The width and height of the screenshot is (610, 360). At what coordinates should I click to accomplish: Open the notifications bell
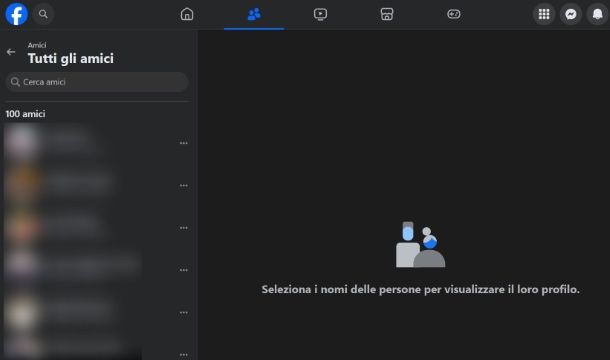598,14
